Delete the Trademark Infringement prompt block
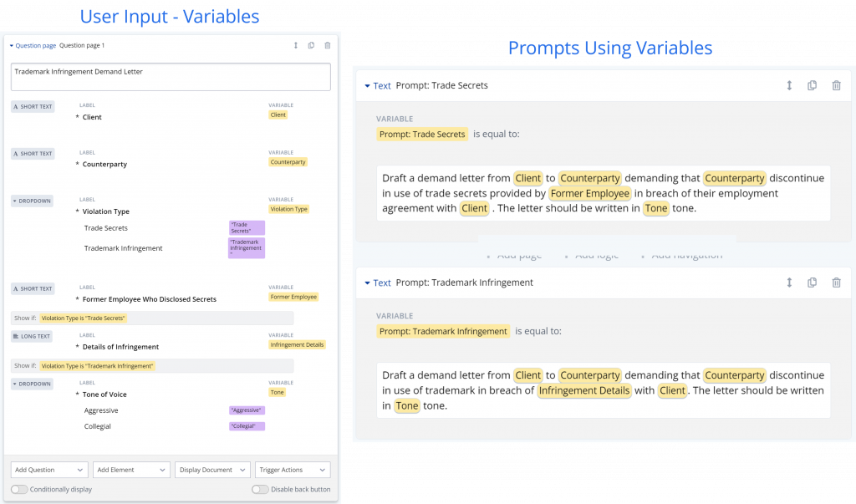 [836, 283]
